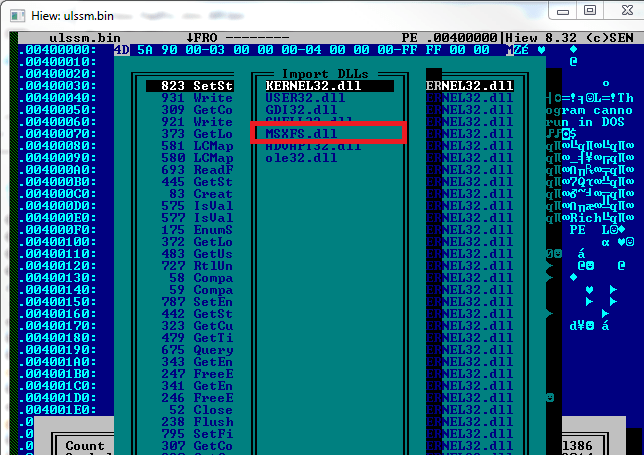Select import row 693 ReadF

click(197, 170)
